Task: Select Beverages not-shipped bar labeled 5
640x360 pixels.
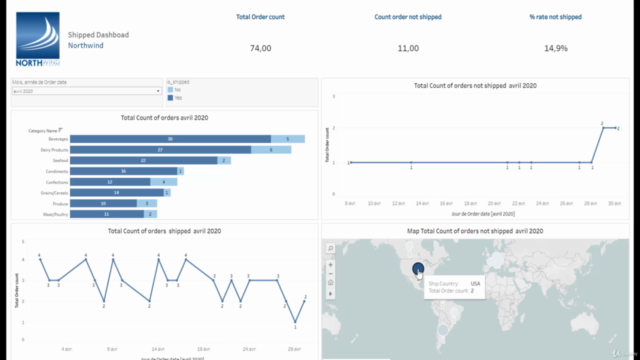Action: (x=288, y=139)
